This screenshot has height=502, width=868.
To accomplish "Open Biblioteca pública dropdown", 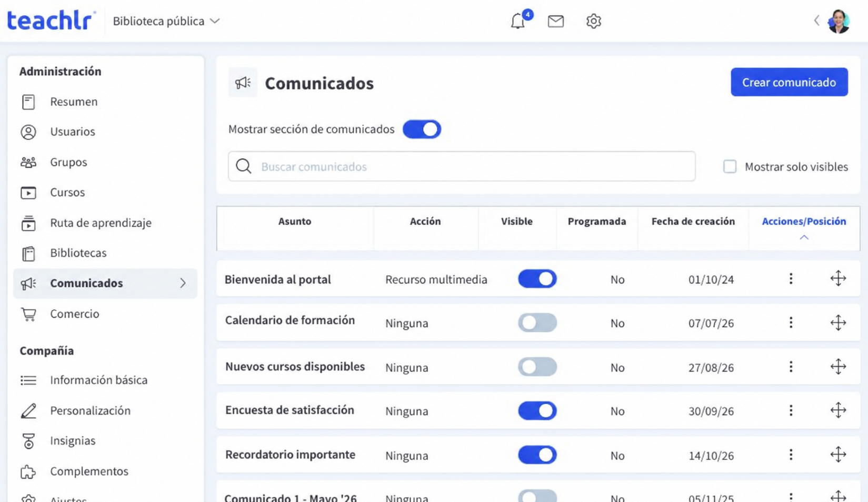I will pyautogui.click(x=166, y=21).
